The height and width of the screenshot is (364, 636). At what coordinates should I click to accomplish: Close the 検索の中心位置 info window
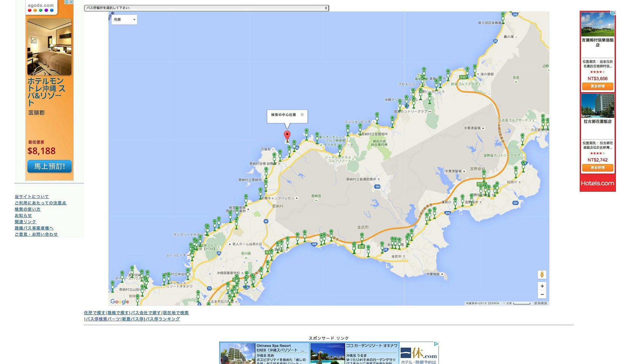pyautogui.click(x=302, y=115)
